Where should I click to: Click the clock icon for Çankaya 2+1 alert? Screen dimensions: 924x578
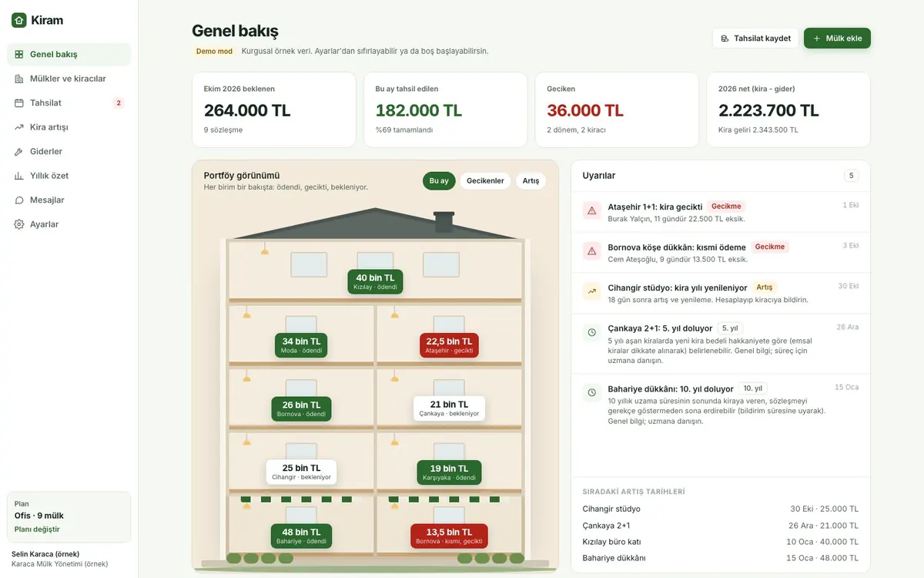pyautogui.click(x=592, y=332)
